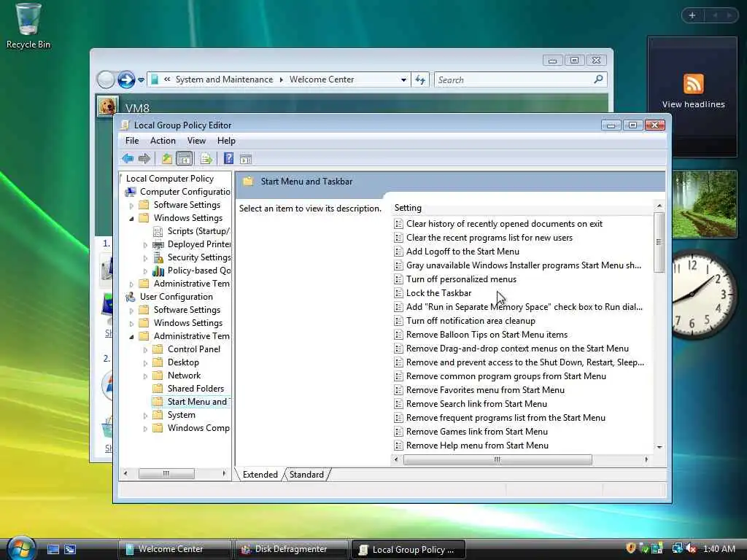The width and height of the screenshot is (747, 560).
Task: Expand Software Settings under Computer Configuration
Action: pyautogui.click(x=131, y=205)
